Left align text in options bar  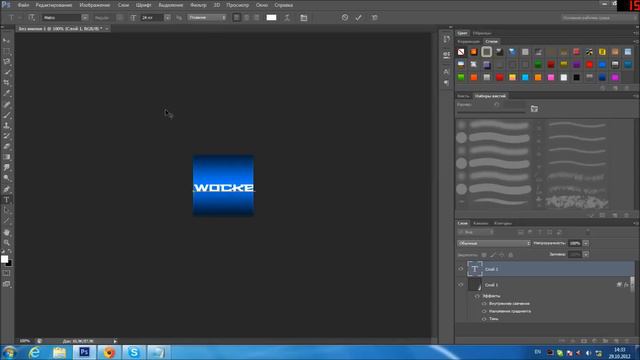click(x=237, y=18)
